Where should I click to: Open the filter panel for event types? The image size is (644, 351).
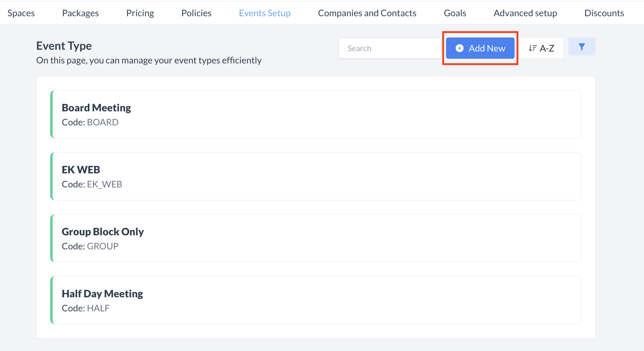click(582, 46)
